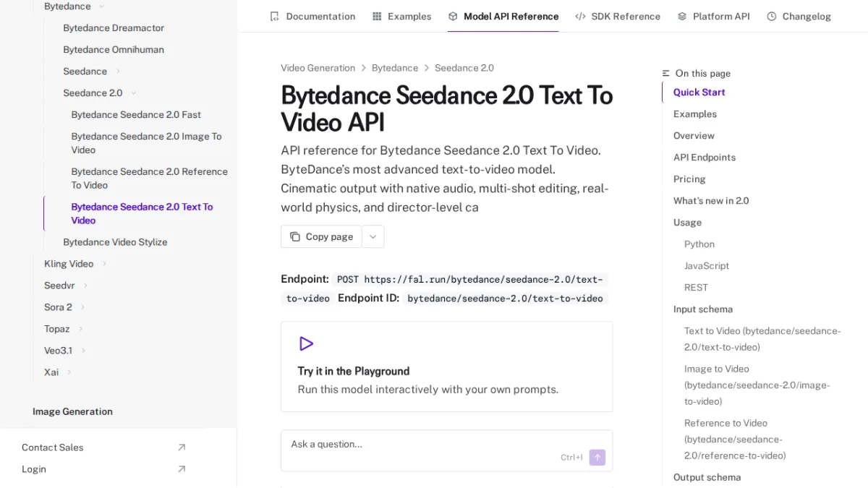Click the Contact Sales external arrow icon
This screenshot has width=868, height=488.
pos(182,448)
